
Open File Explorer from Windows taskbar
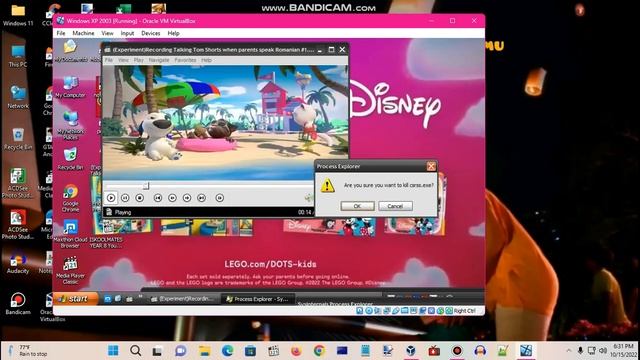[204, 350]
